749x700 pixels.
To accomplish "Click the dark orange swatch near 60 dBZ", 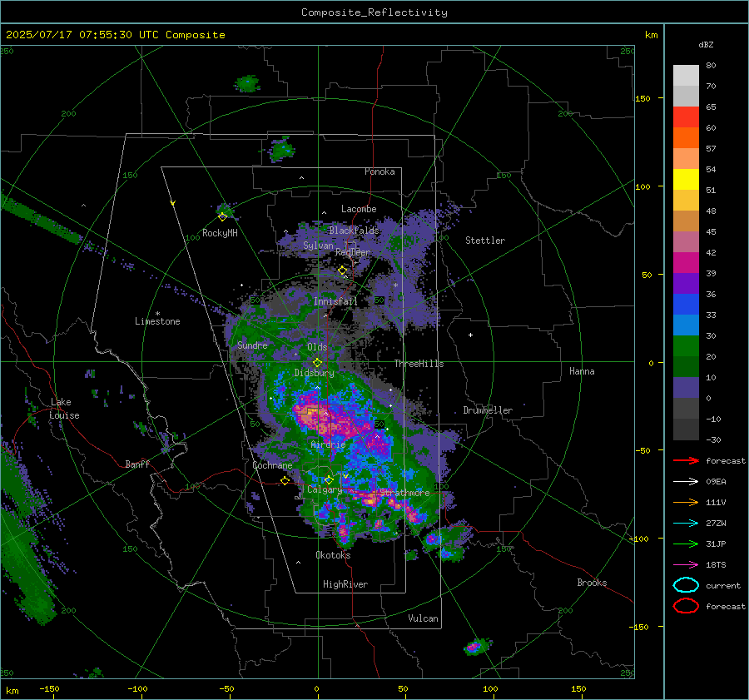I will pyautogui.click(x=686, y=138).
